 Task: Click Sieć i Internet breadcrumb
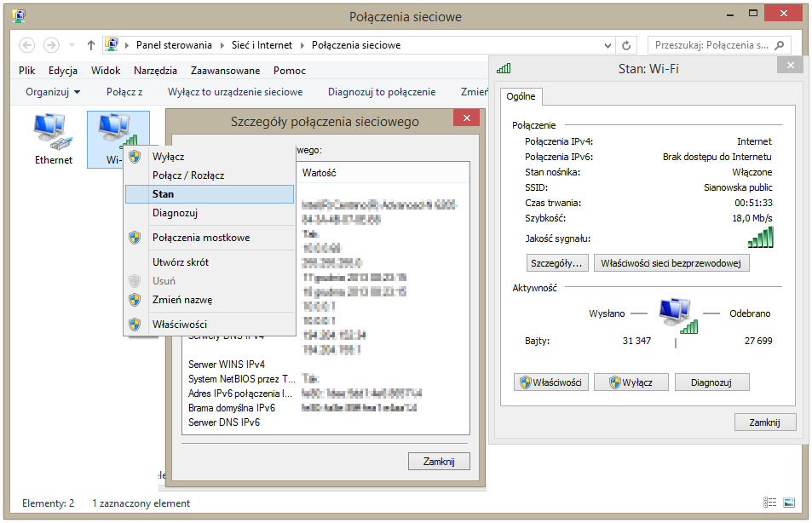pyautogui.click(x=262, y=45)
